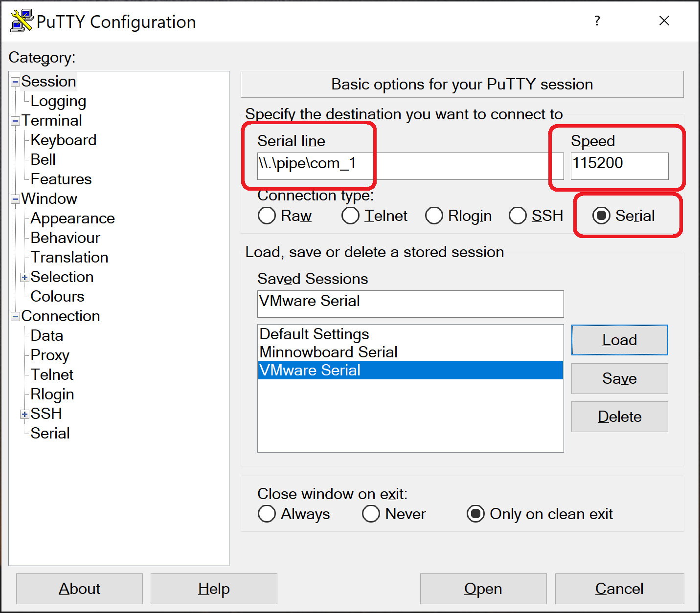Choose Never for close window on exit
The width and height of the screenshot is (700, 613).
pos(371,514)
